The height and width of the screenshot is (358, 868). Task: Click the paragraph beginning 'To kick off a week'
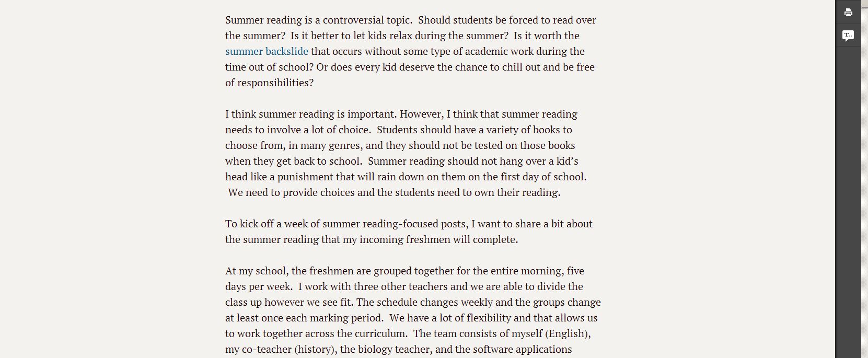[x=409, y=232]
